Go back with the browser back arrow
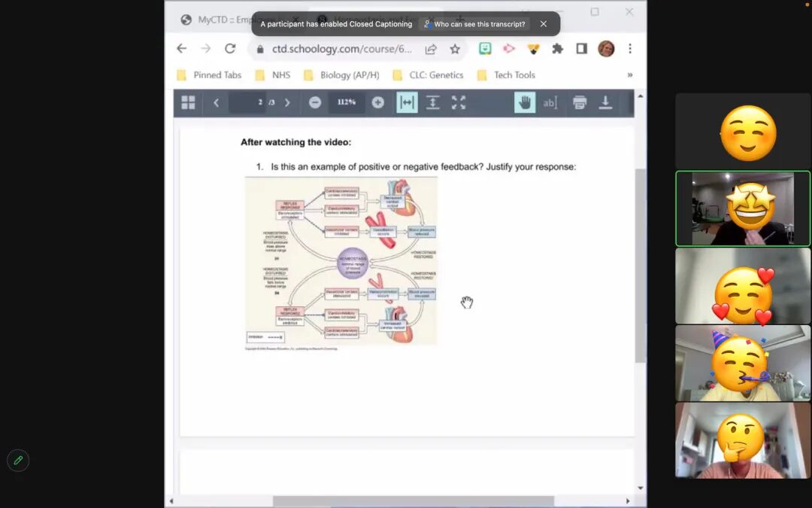812x508 pixels. tap(181, 49)
